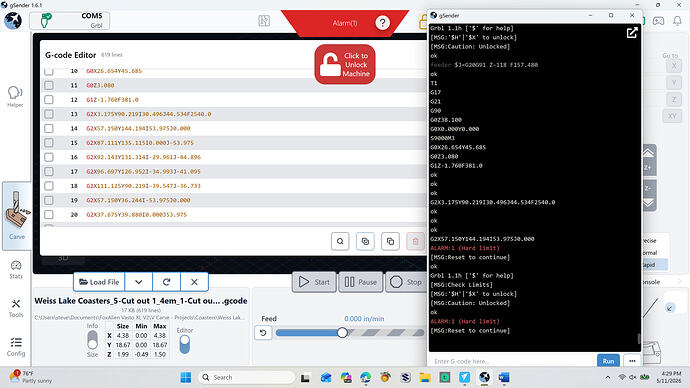690x388 pixels.
Task: Click the toolpath icon in top bar
Action: 264,21
